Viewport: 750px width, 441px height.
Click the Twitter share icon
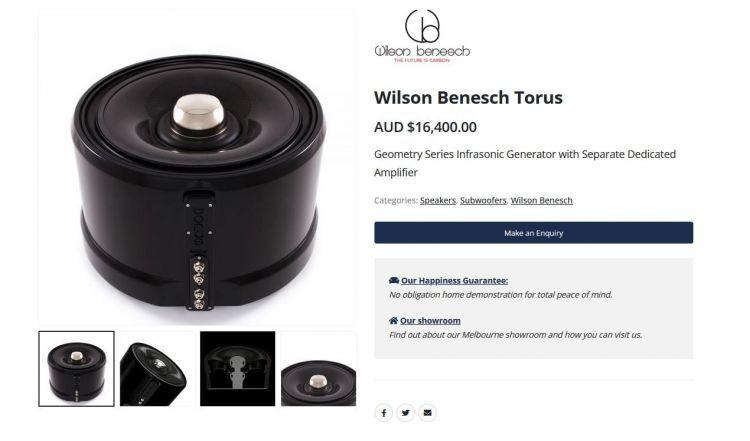[406, 413]
